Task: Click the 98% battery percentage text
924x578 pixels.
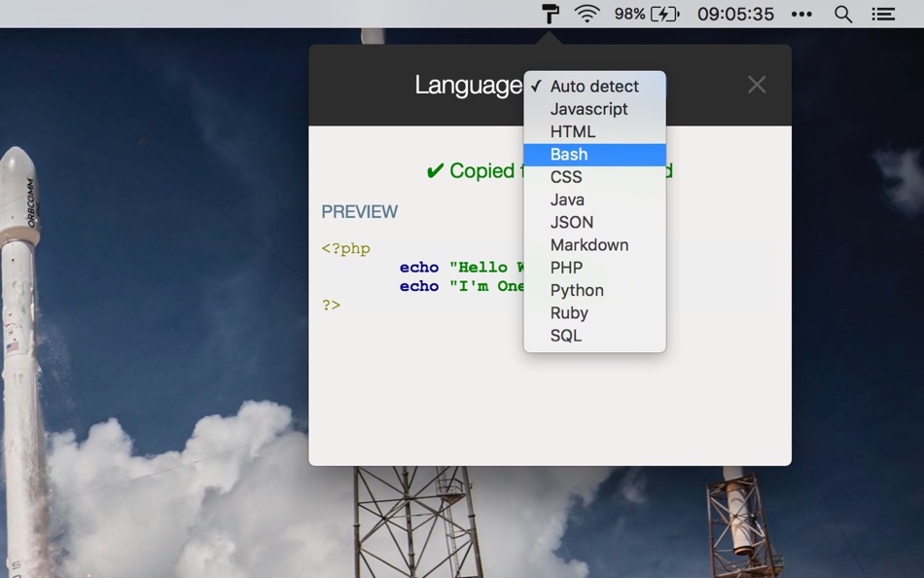Action: click(629, 14)
